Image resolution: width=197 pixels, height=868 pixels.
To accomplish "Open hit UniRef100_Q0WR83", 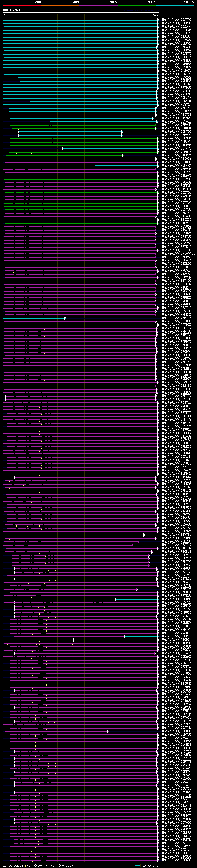I will pos(177,23).
